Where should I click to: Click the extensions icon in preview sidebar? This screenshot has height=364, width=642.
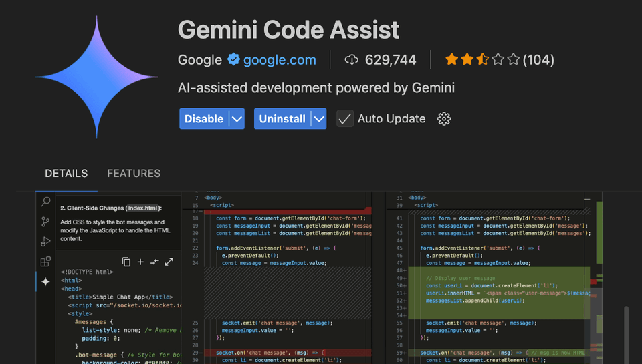coord(45,261)
